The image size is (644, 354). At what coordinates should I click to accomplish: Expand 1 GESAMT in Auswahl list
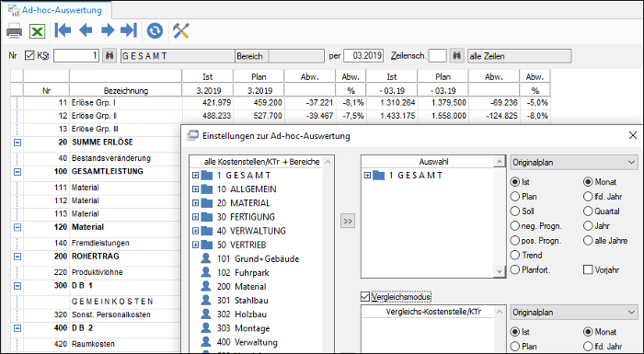click(x=367, y=176)
